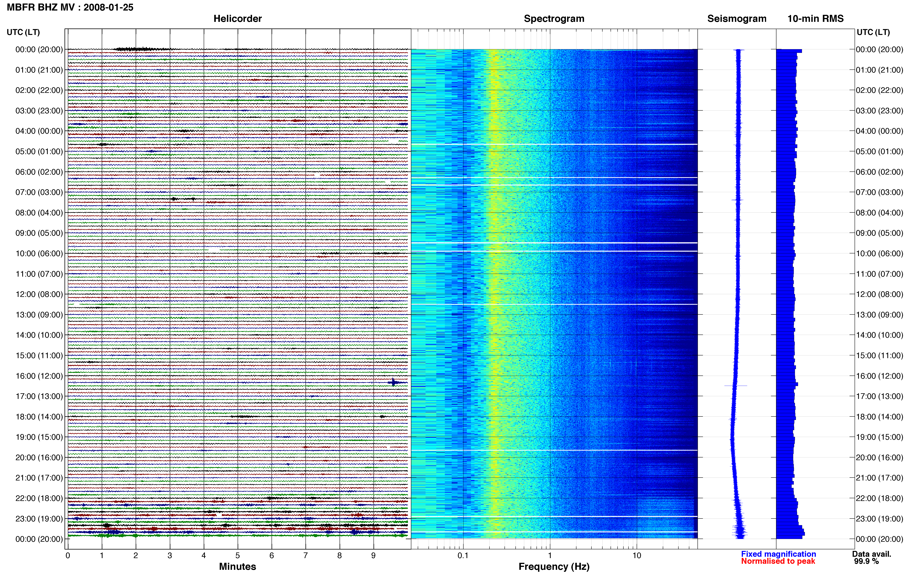Click left time label 09:00 (05:00)

coord(39,233)
